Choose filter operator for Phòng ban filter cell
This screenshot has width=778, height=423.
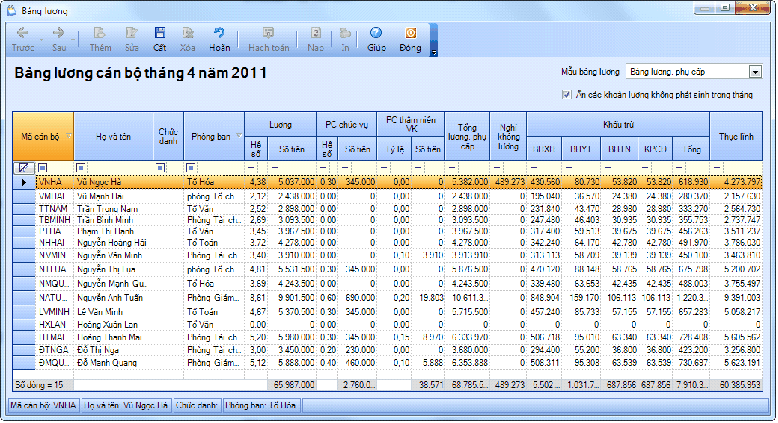[191, 168]
